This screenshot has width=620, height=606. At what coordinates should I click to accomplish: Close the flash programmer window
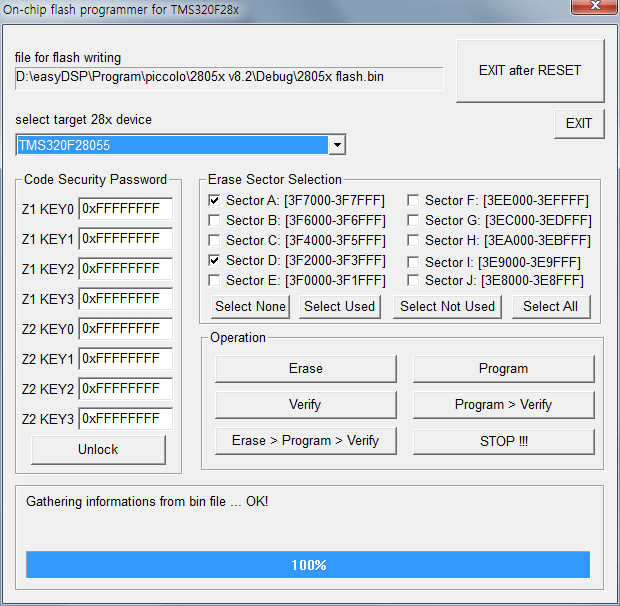pyautogui.click(x=595, y=6)
